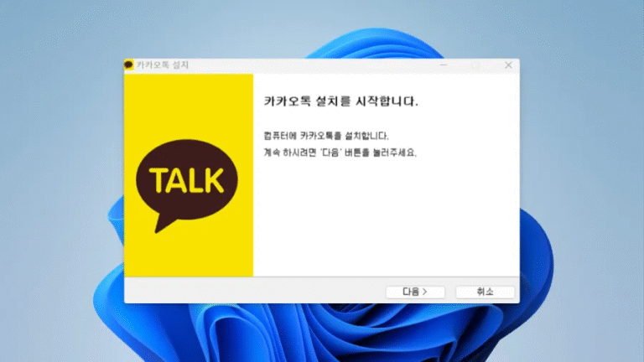
Task: Click the Windows desktop wallpaper left of the dialog
Action: click(x=59, y=184)
